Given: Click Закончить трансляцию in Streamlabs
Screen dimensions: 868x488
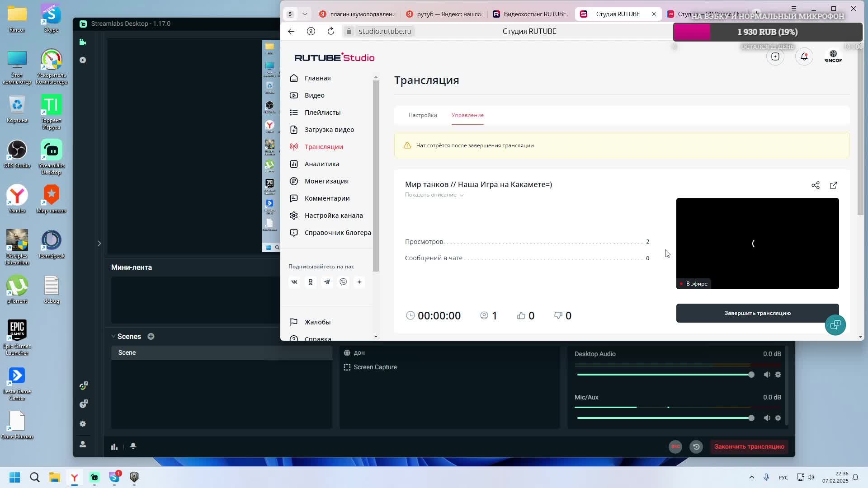Looking at the screenshot, I should click(x=749, y=447).
